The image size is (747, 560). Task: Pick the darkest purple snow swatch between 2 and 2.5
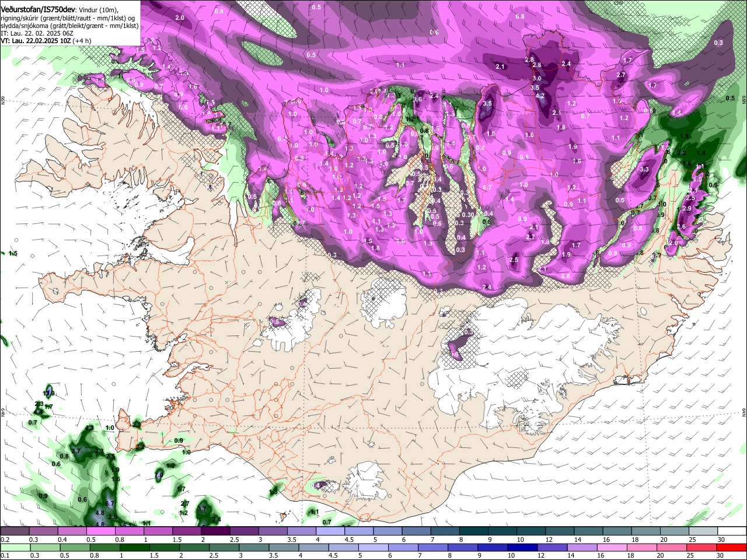pyautogui.click(x=217, y=531)
